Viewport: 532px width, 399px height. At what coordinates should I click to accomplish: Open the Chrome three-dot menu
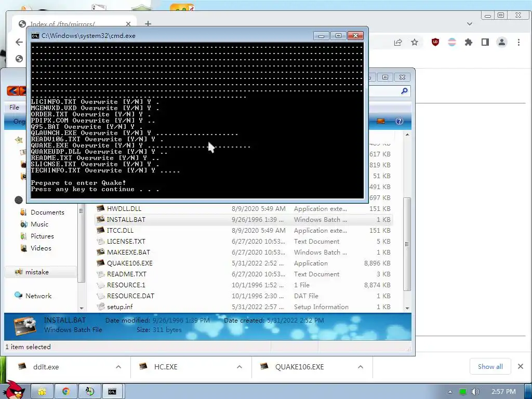(519, 42)
